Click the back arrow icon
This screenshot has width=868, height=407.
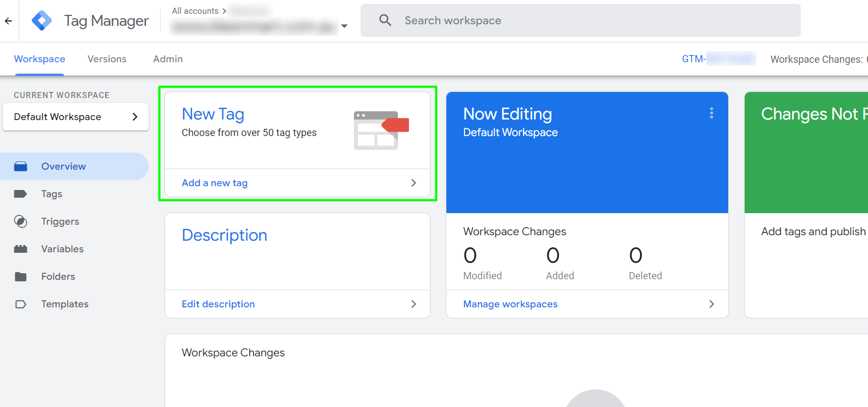(x=8, y=21)
